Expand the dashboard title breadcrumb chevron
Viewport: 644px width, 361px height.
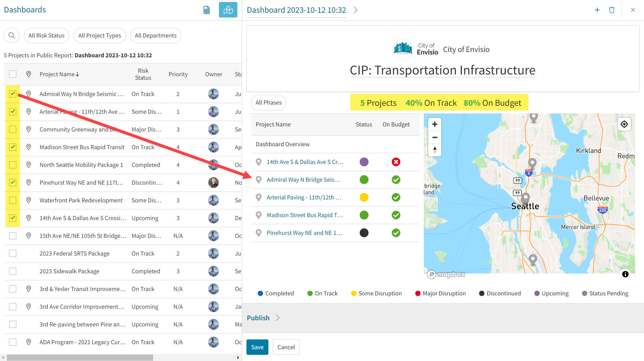(x=355, y=10)
